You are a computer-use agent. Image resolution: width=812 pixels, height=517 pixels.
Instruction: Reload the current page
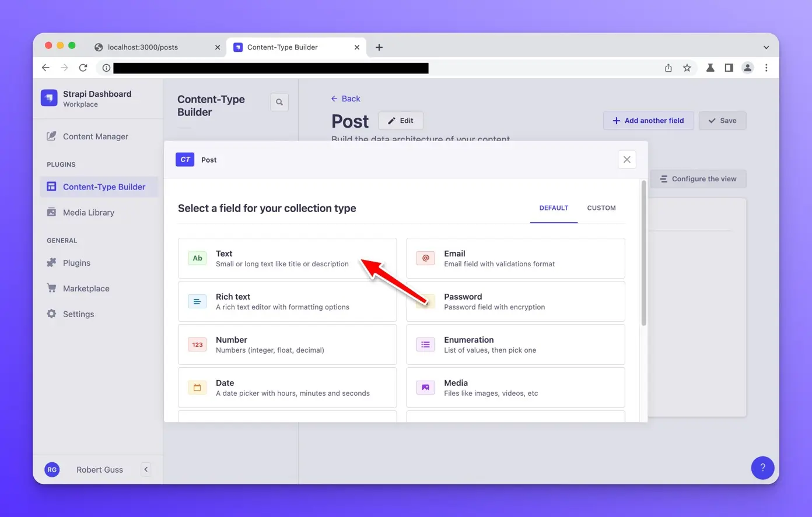[x=83, y=68]
